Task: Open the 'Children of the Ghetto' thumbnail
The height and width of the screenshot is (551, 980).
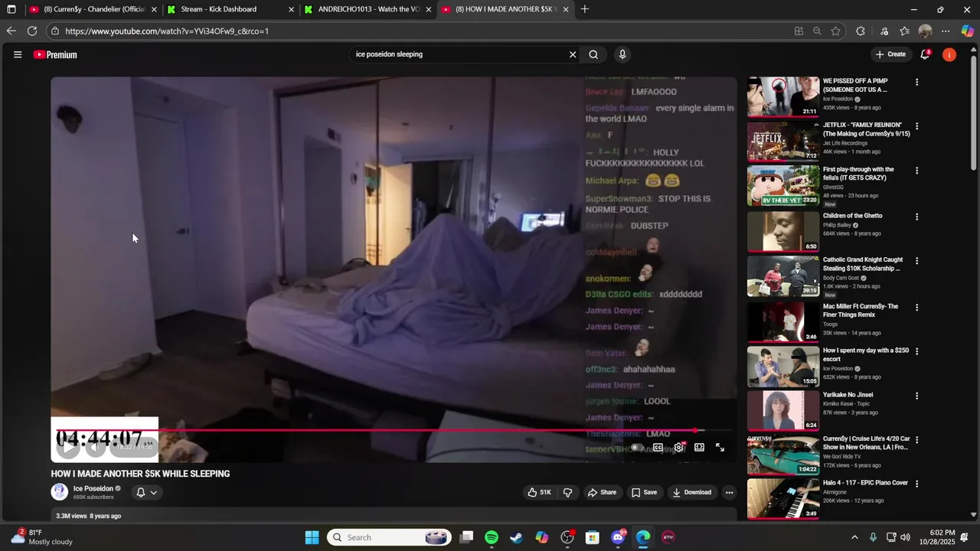Action: [783, 231]
